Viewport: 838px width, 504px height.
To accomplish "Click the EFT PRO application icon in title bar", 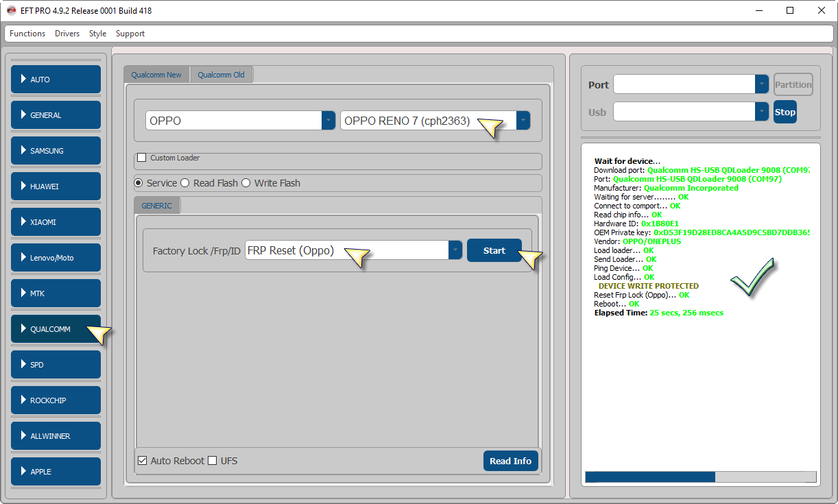I will [x=11, y=10].
